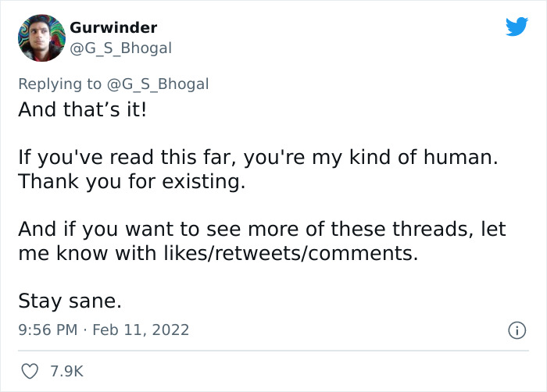Click the "And that's it!" line

point(82,109)
